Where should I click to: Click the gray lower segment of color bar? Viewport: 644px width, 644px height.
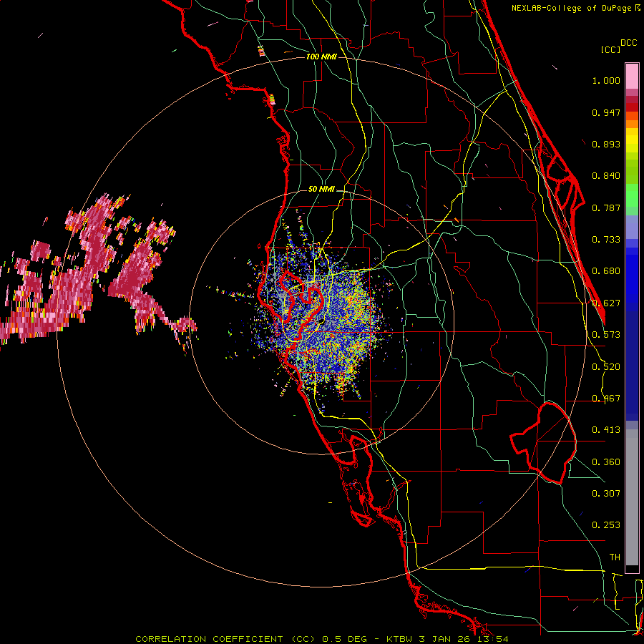point(632,497)
